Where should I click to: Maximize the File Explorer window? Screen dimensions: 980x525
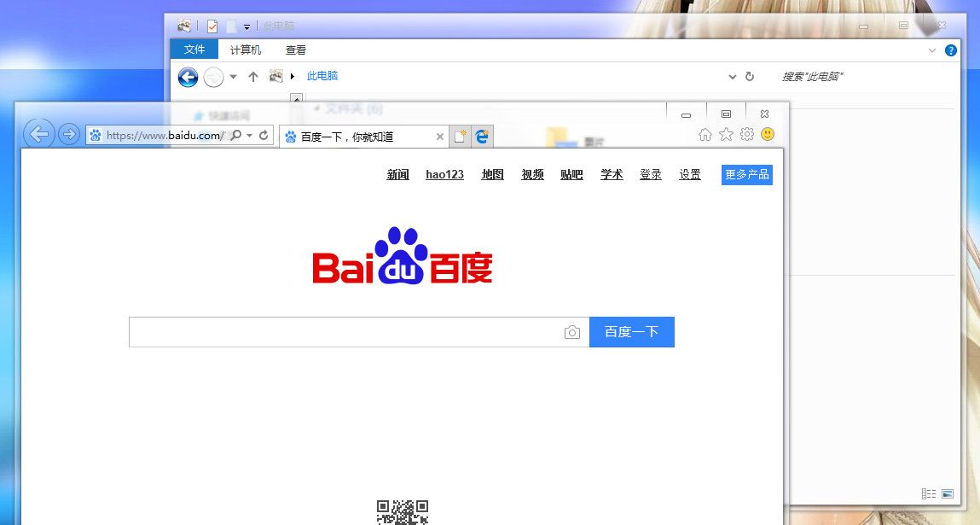click(x=904, y=26)
